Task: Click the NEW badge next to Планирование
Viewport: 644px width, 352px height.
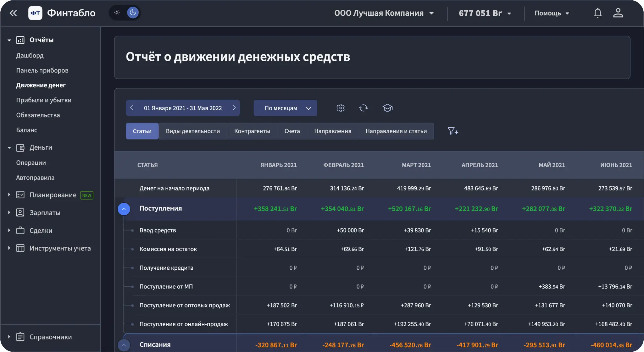Action: tap(86, 195)
